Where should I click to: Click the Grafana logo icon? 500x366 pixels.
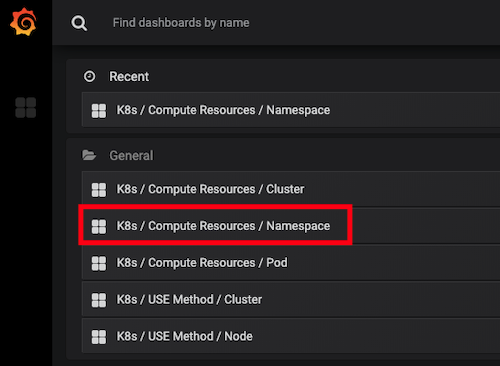click(x=23, y=22)
